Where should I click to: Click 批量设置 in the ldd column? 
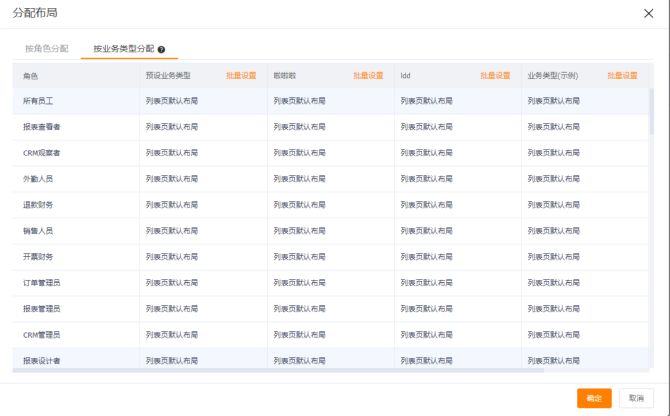point(495,75)
